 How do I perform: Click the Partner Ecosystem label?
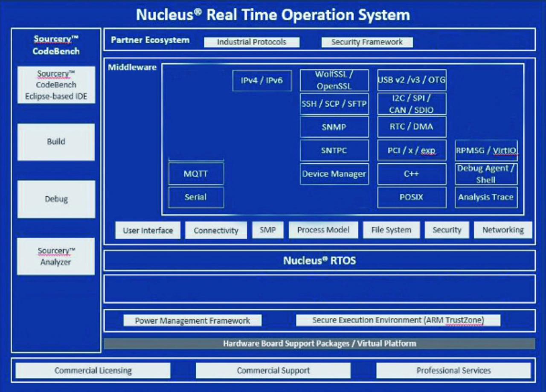pyautogui.click(x=150, y=40)
